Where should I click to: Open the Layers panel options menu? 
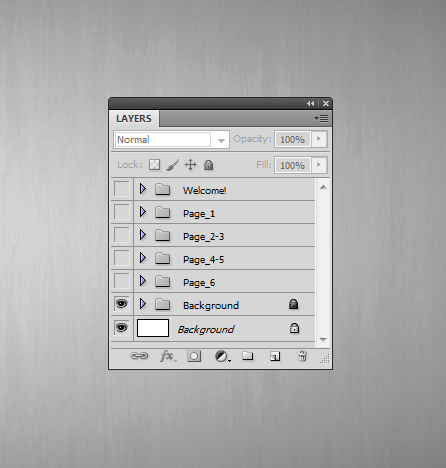(x=321, y=118)
